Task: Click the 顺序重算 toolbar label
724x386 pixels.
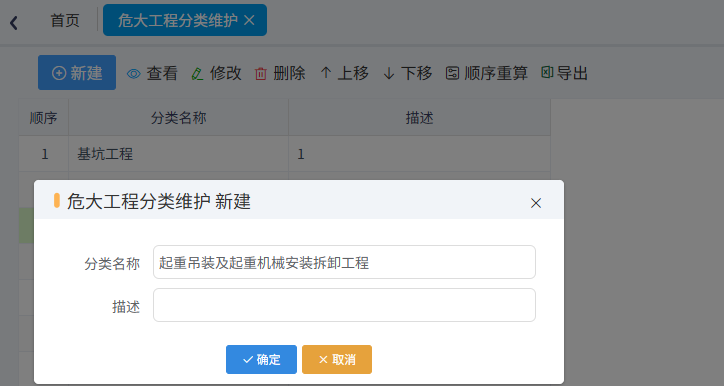Action: (496, 73)
